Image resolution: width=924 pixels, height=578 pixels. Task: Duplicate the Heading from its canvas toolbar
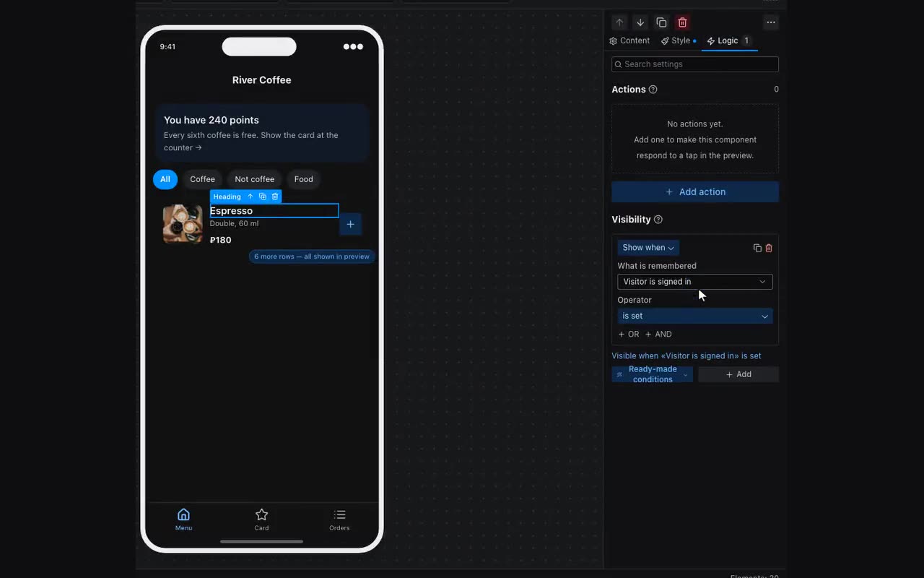coord(263,197)
